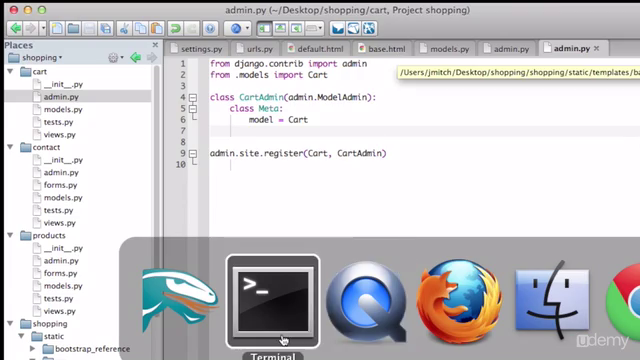Image resolution: width=640 pixels, height=360 pixels.
Task: Click the green back arrow in Places
Action: click(x=136, y=58)
